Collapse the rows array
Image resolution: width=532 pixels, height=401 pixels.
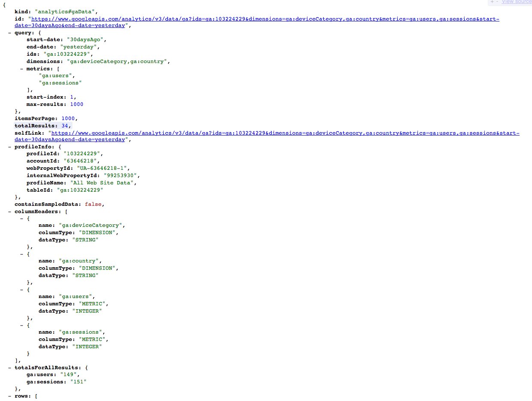coord(10,396)
